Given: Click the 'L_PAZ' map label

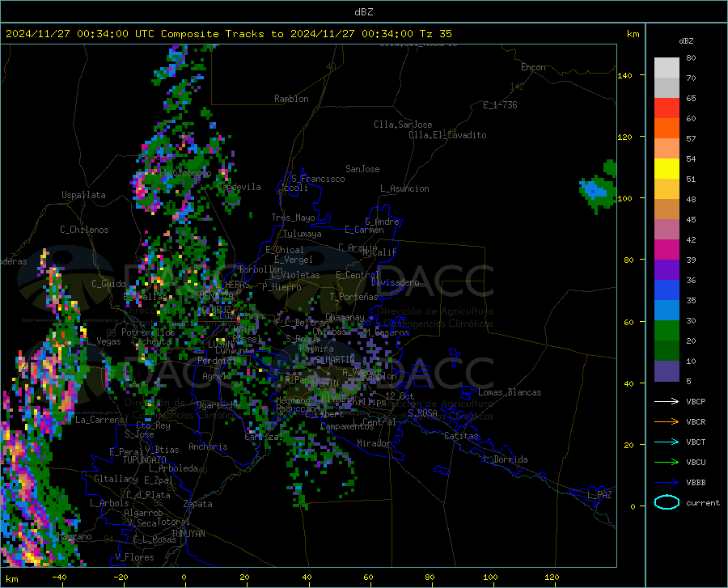Looking at the screenshot, I should [x=599, y=495].
